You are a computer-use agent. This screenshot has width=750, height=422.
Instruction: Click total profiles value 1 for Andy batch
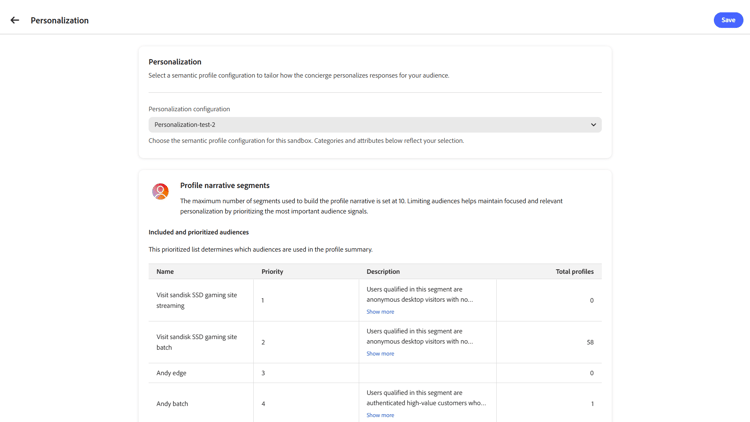click(x=592, y=404)
